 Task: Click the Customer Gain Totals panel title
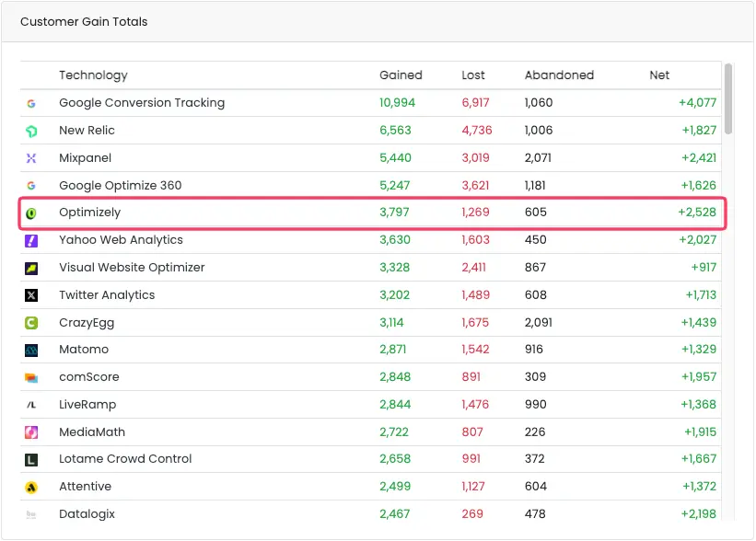(84, 22)
